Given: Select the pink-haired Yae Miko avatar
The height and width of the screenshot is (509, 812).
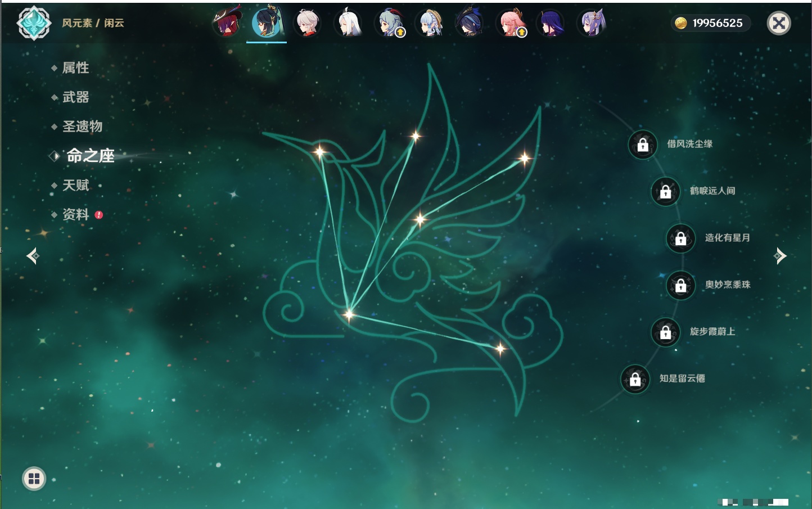Looking at the screenshot, I should (511, 22).
